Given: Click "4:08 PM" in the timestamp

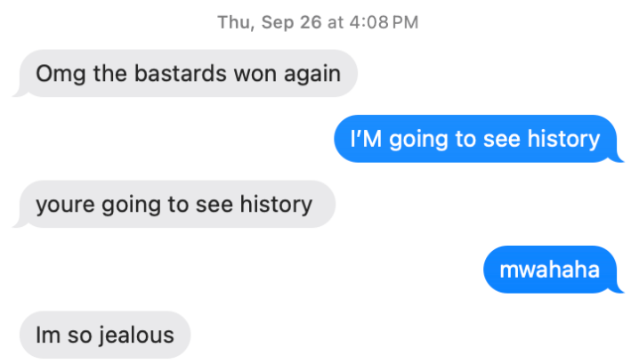Looking at the screenshot, I should pos(384,22).
